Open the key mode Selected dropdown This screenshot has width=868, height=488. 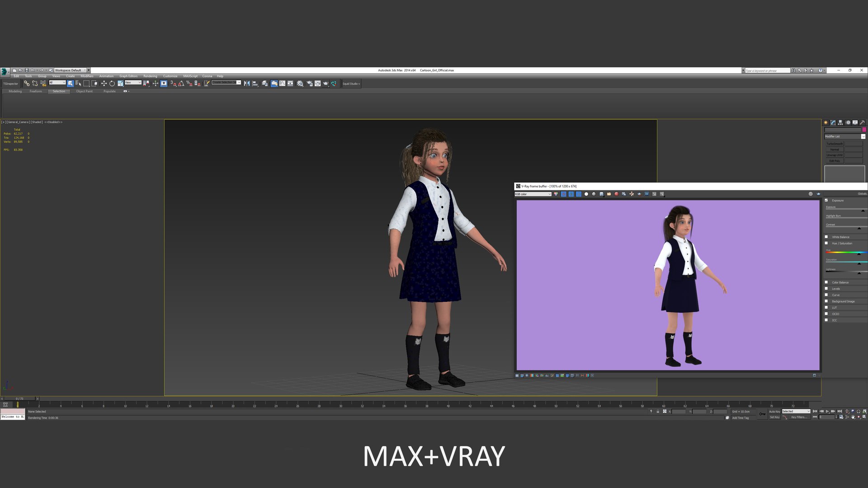tap(796, 411)
